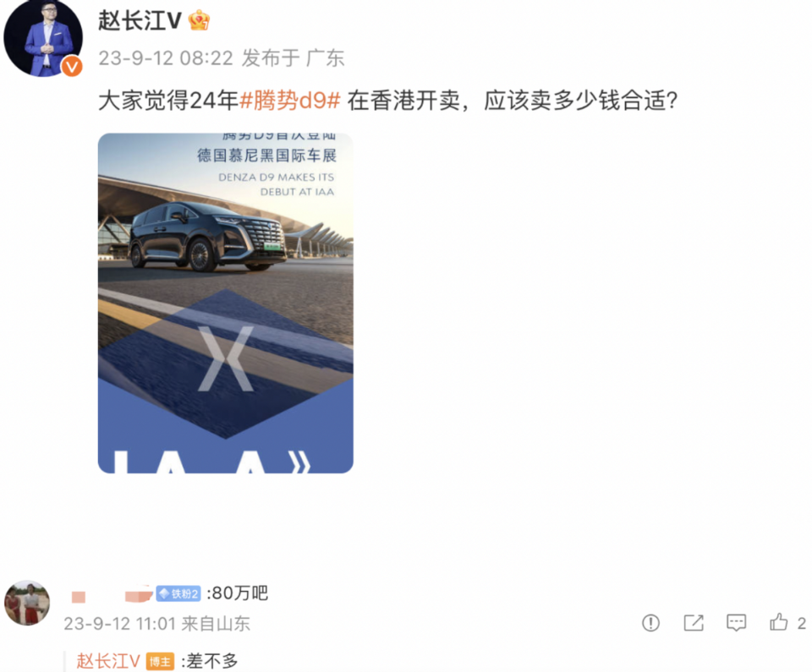The height and width of the screenshot is (672, 812).
Task: Click the like count number 2
Action: pyautogui.click(x=801, y=623)
